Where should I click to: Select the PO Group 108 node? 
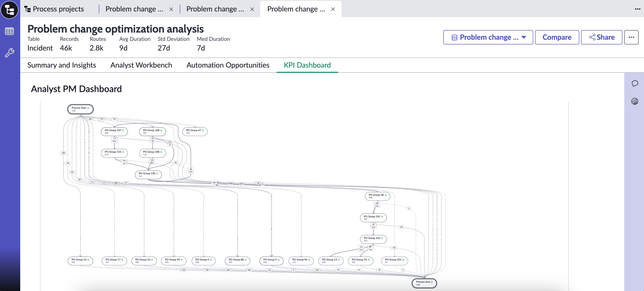click(x=153, y=131)
